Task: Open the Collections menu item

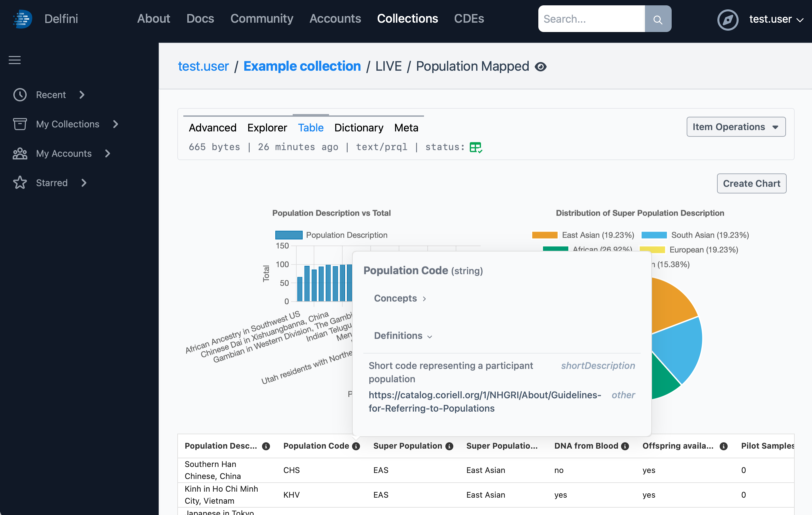Action: click(408, 19)
